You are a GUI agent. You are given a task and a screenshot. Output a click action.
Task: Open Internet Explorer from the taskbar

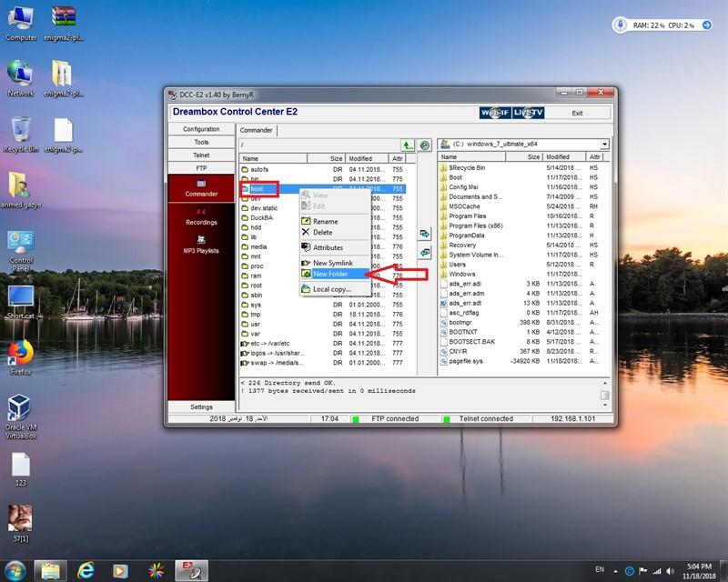tap(86, 571)
